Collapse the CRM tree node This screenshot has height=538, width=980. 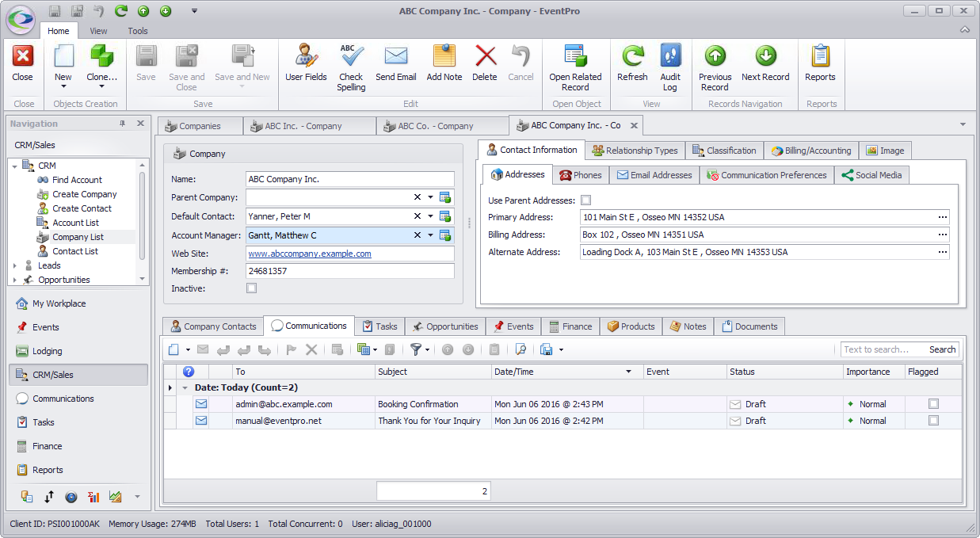pos(13,166)
